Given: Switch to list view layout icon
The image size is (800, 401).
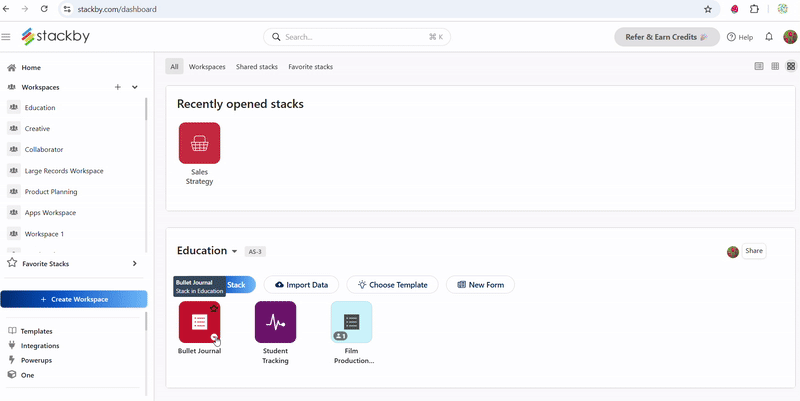Looking at the screenshot, I should [x=759, y=66].
